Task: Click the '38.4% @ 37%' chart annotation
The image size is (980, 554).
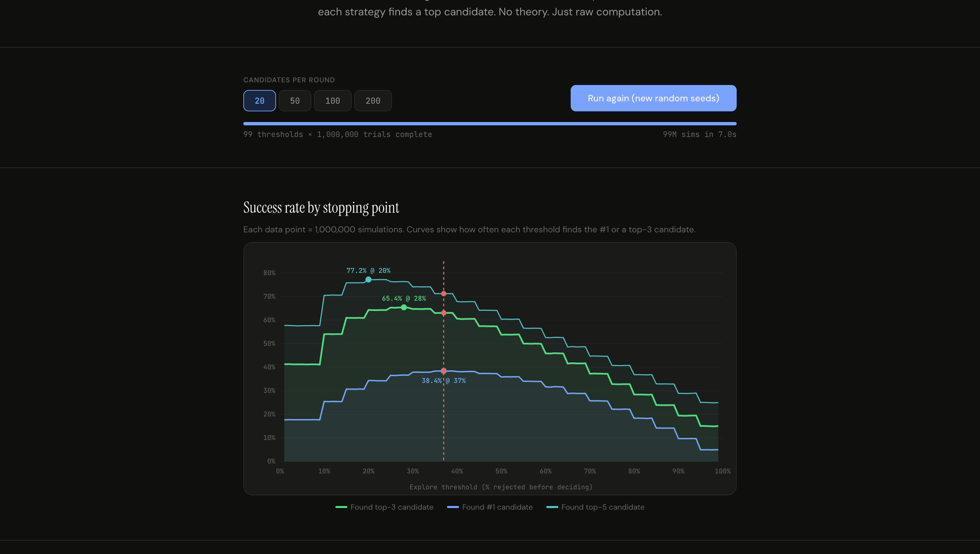Action: (444, 380)
